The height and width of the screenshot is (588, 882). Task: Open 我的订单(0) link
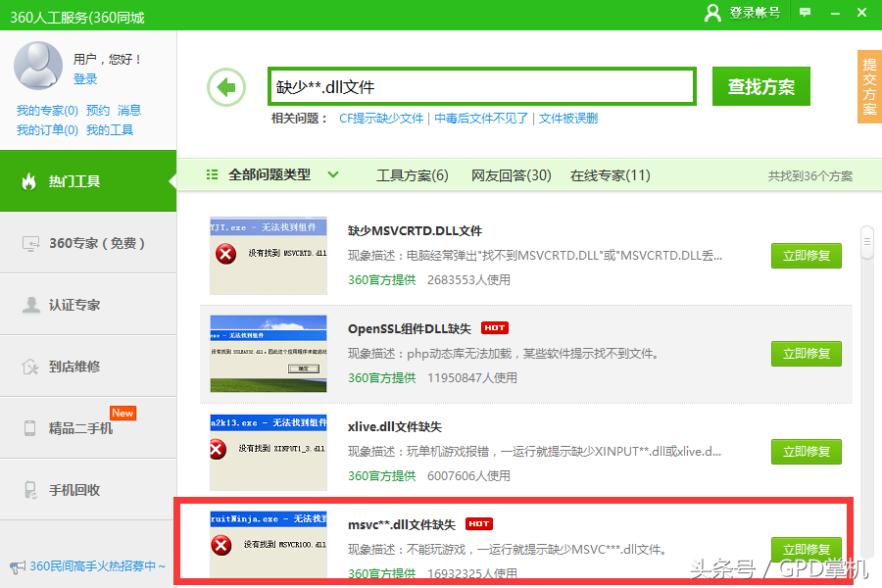[x=47, y=130]
